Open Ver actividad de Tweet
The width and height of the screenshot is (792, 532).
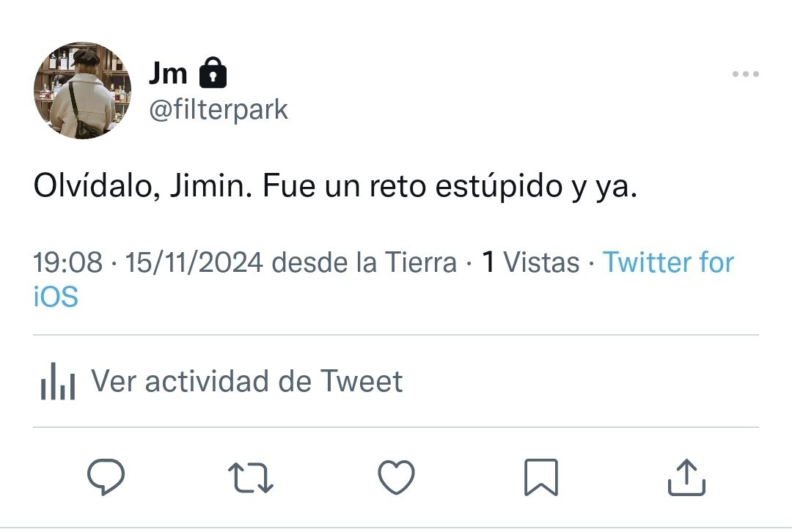[x=246, y=381]
